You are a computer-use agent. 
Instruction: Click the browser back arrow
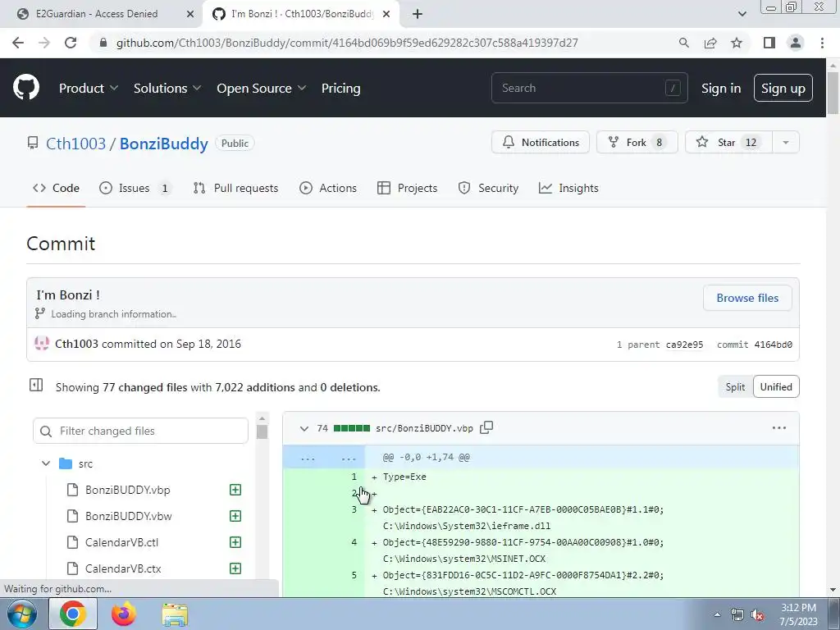point(18,43)
